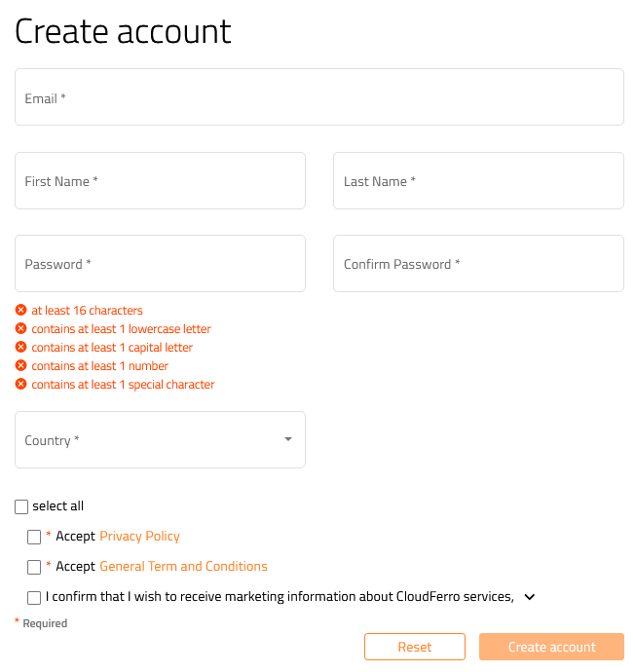Open the General Term and Conditions link
The image size is (635, 672).
pos(183,567)
